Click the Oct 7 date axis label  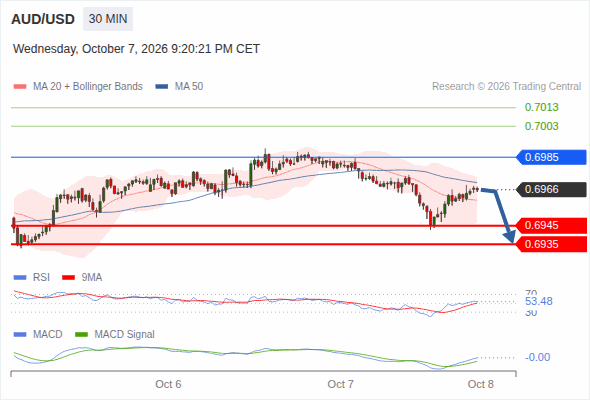[341, 384]
